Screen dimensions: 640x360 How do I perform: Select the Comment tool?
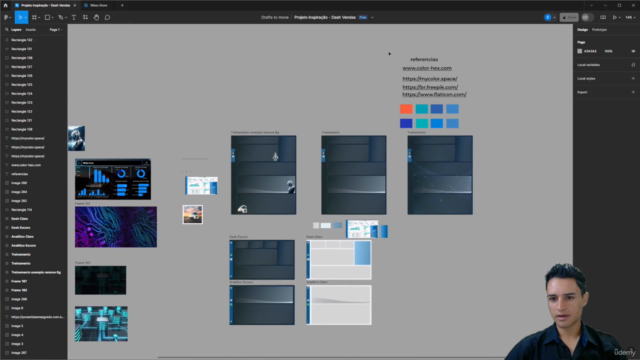click(x=107, y=18)
